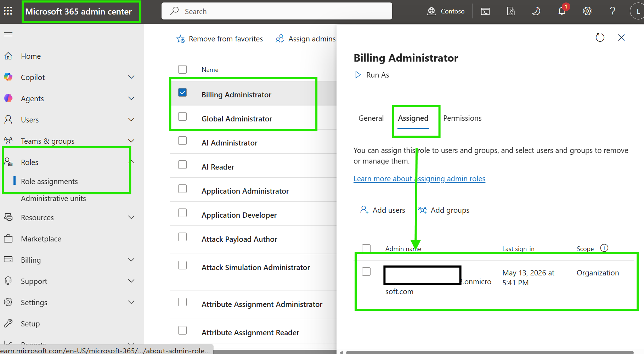The image size is (644, 354).
Task: Open the app launcher waffle icon
Action: (8, 11)
